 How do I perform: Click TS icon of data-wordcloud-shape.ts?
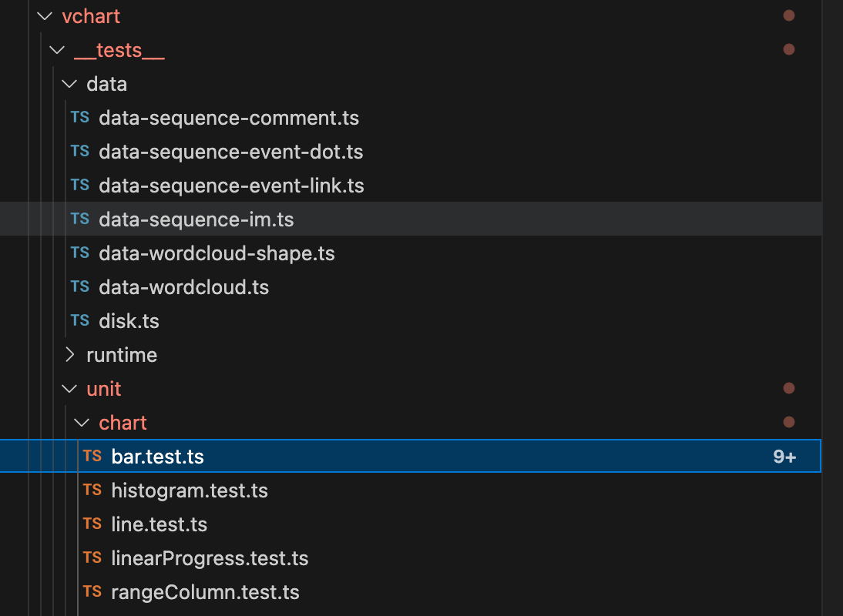pos(80,253)
